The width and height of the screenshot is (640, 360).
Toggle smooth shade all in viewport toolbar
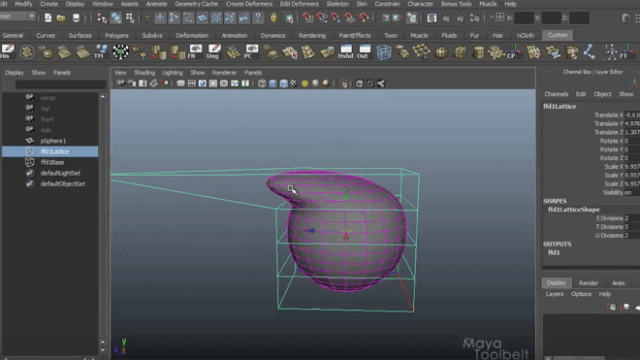click(x=273, y=84)
